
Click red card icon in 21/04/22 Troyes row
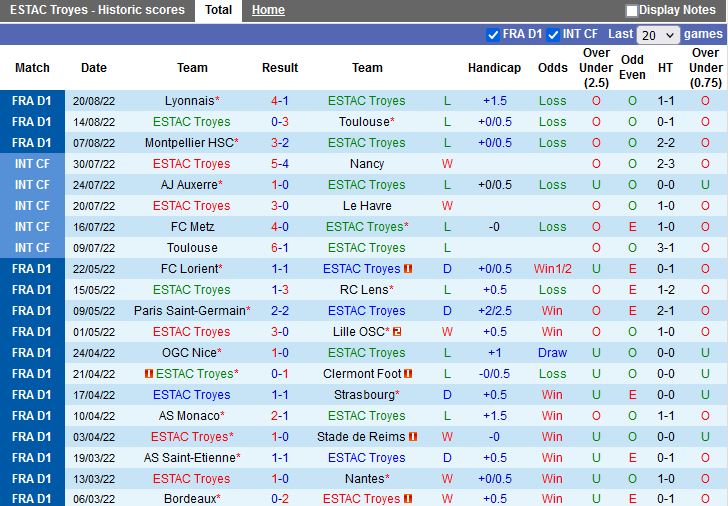(x=149, y=374)
